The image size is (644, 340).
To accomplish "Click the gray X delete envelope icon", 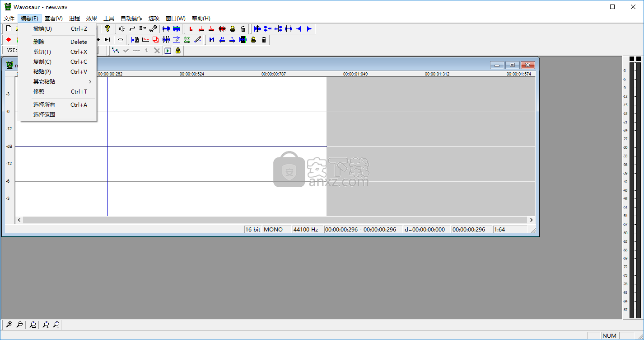I will (157, 50).
